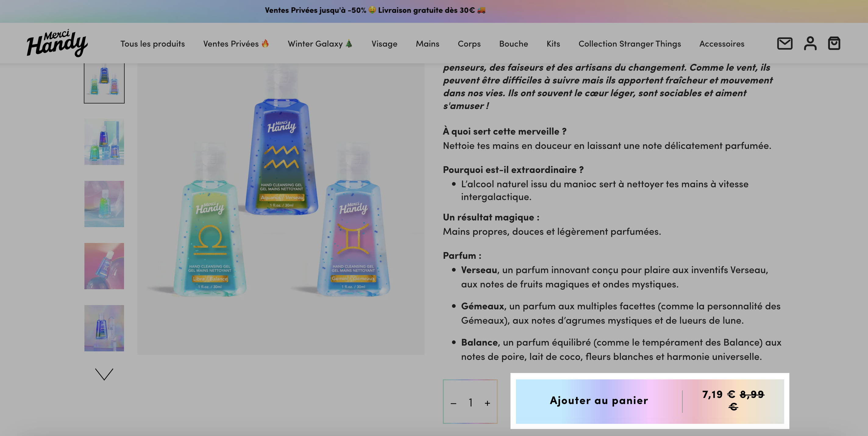The image size is (868, 436).
Task: Go to Visage category
Action: (384, 44)
